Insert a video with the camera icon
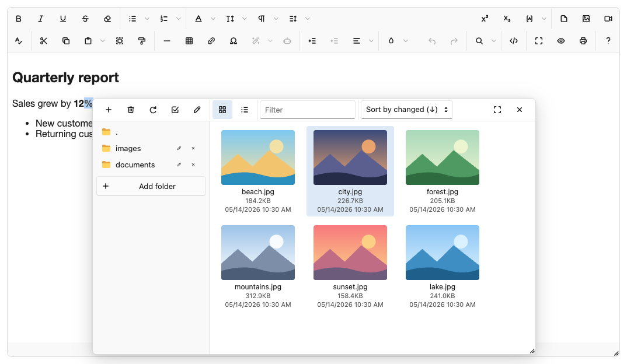Screen dimensions: 627x364 (x=608, y=19)
